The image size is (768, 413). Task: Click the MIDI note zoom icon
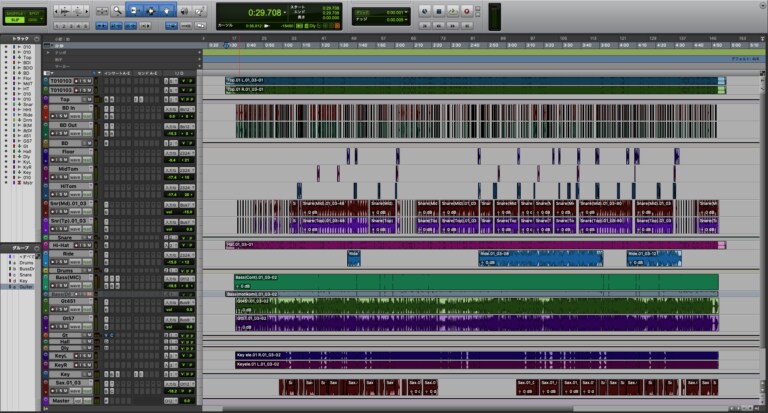point(78,11)
